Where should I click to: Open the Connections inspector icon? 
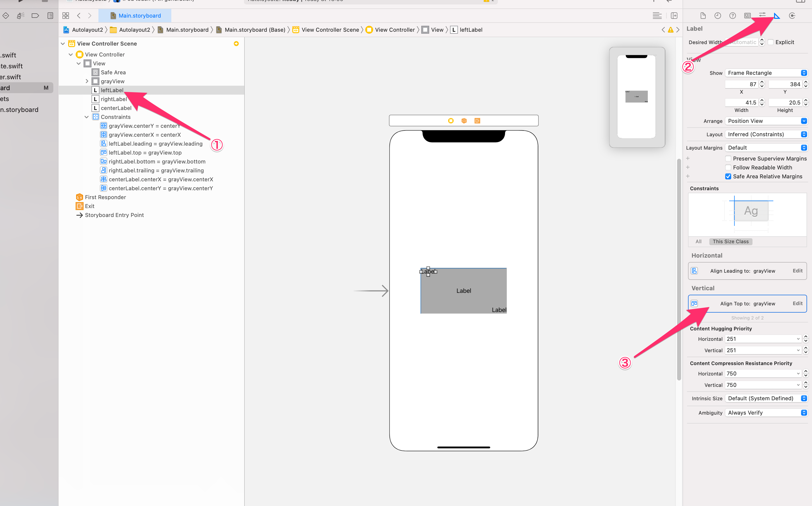pyautogui.click(x=792, y=16)
